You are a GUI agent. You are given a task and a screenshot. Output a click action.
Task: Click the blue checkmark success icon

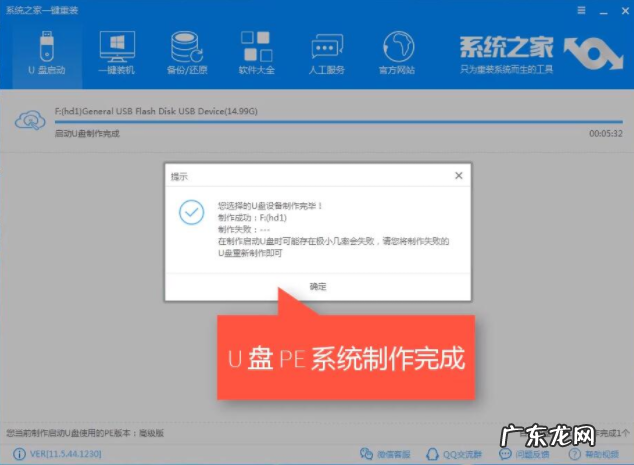[x=191, y=212]
